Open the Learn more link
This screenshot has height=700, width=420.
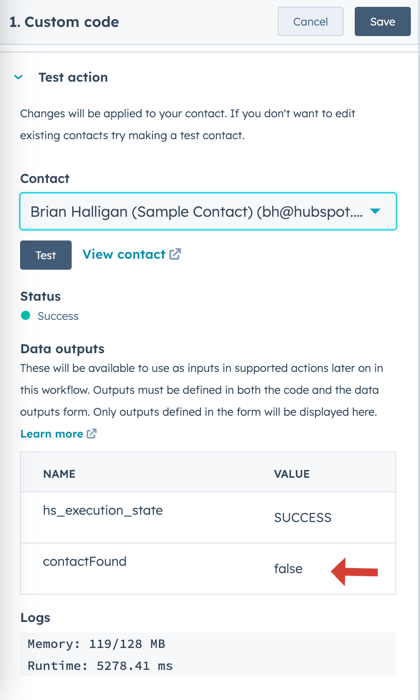click(52, 433)
